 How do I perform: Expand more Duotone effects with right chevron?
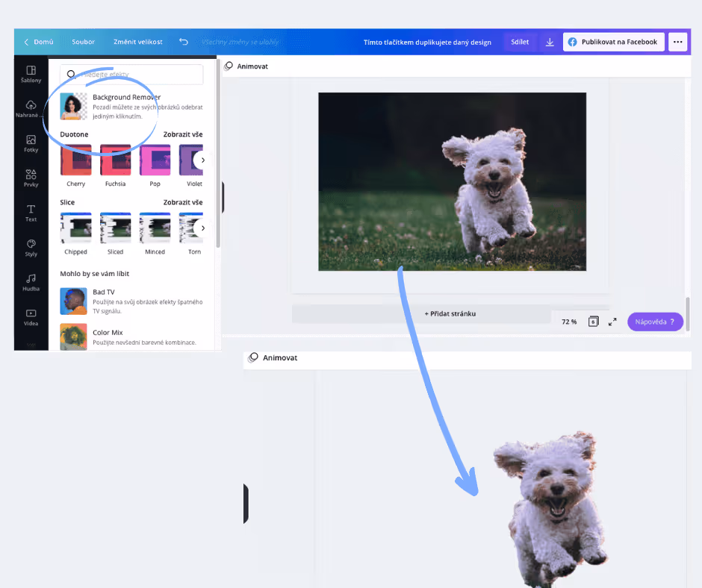click(x=202, y=159)
